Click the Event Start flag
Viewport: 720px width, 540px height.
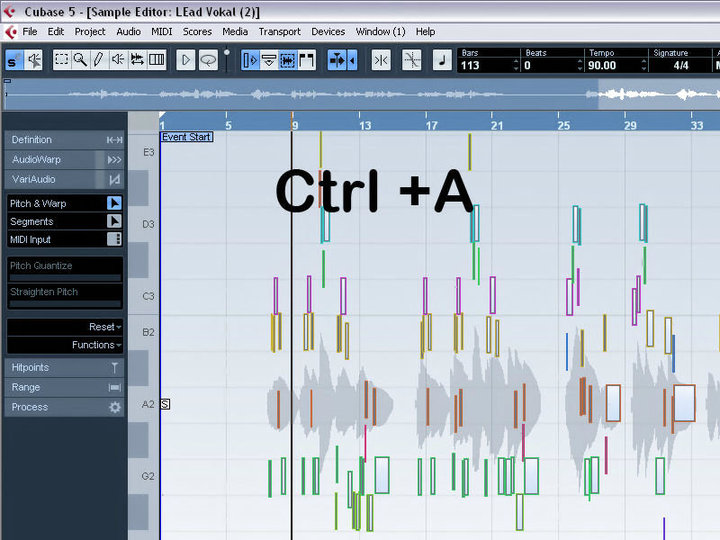[x=187, y=137]
